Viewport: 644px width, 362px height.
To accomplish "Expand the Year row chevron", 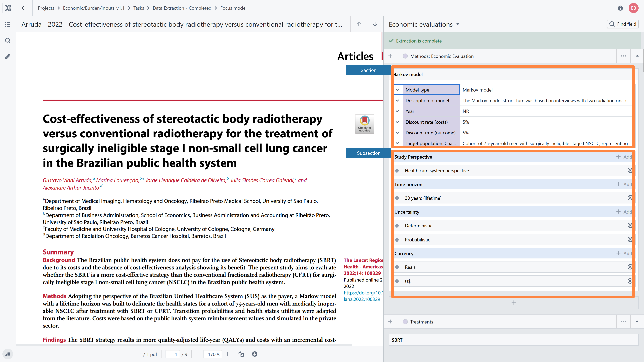I will [397, 111].
